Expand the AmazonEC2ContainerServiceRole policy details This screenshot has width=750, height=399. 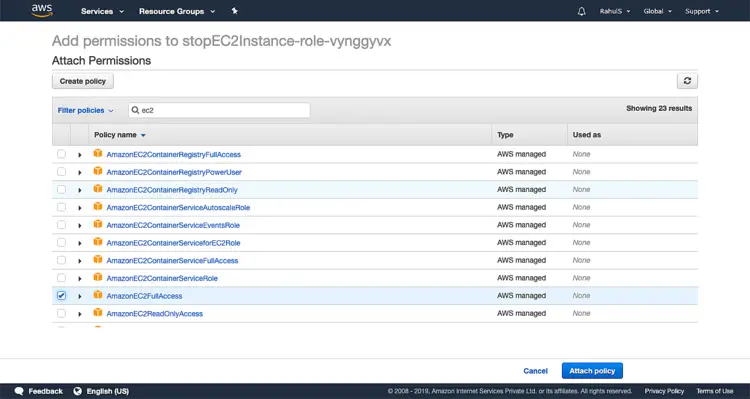(80, 278)
